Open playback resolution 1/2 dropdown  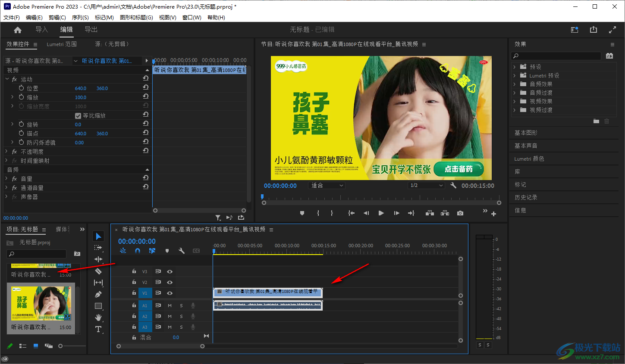[427, 185]
